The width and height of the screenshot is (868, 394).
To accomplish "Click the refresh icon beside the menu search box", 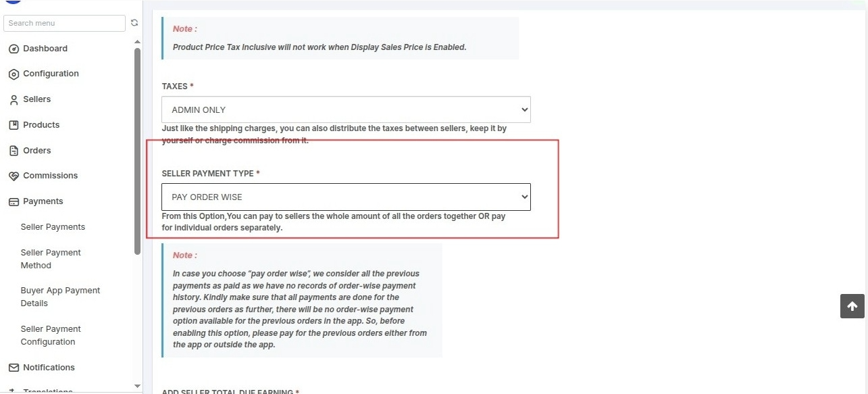I will (134, 23).
